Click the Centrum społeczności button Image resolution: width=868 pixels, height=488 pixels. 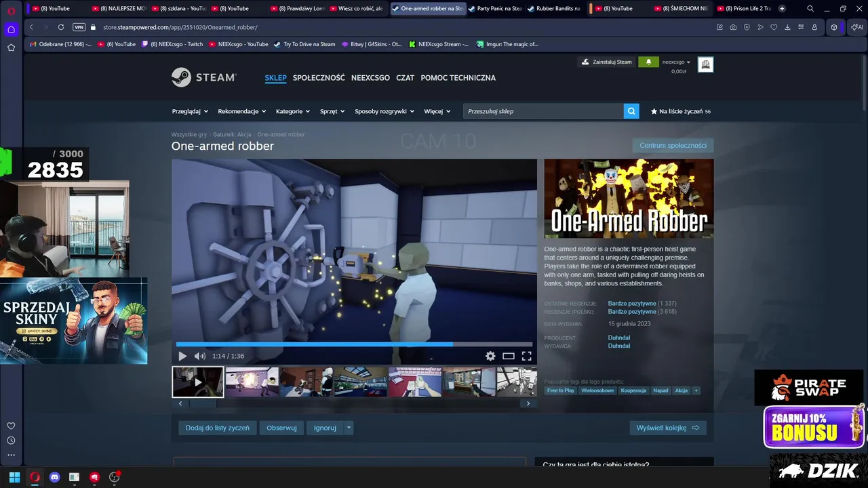pos(673,146)
